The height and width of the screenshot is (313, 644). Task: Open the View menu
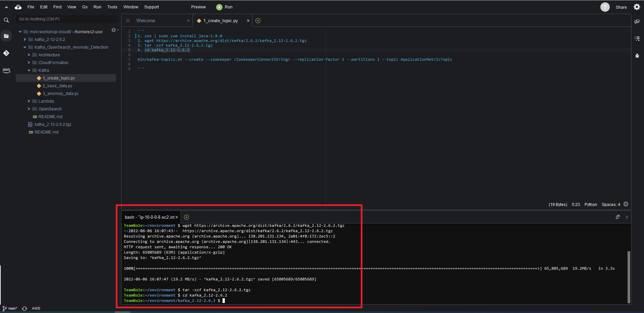[71, 7]
